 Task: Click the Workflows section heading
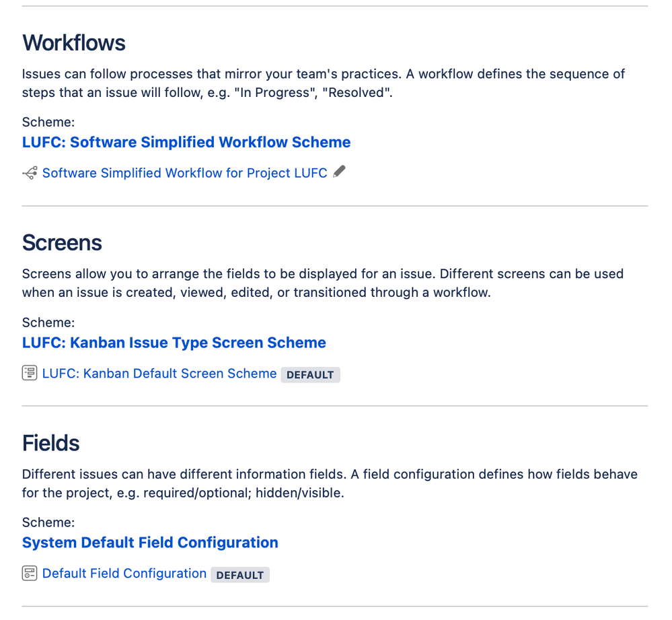tap(74, 43)
